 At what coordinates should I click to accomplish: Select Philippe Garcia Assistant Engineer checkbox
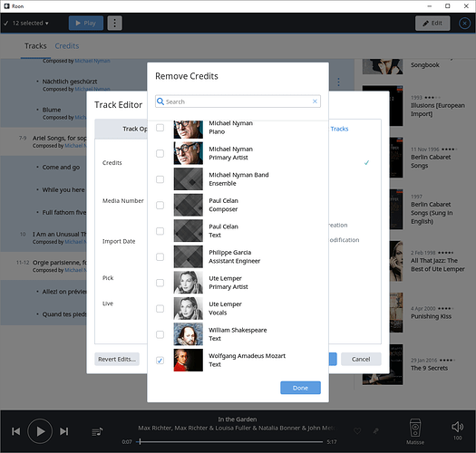160,257
